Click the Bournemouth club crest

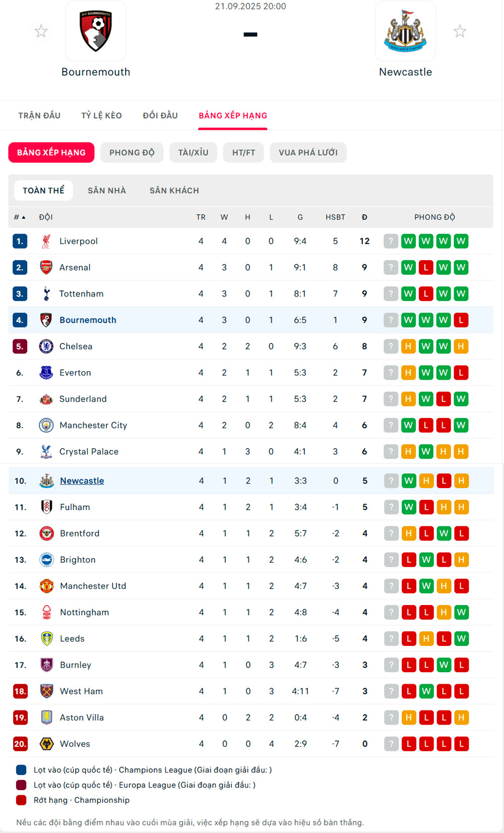pyautogui.click(x=97, y=31)
